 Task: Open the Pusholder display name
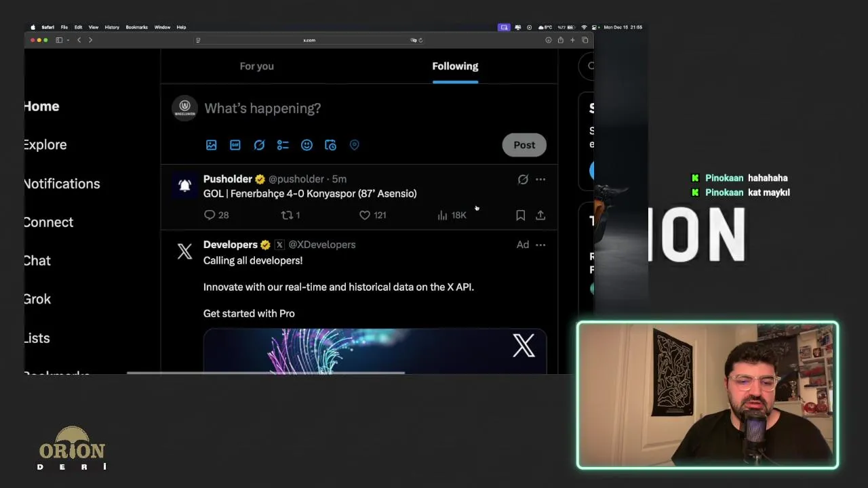[x=228, y=179]
